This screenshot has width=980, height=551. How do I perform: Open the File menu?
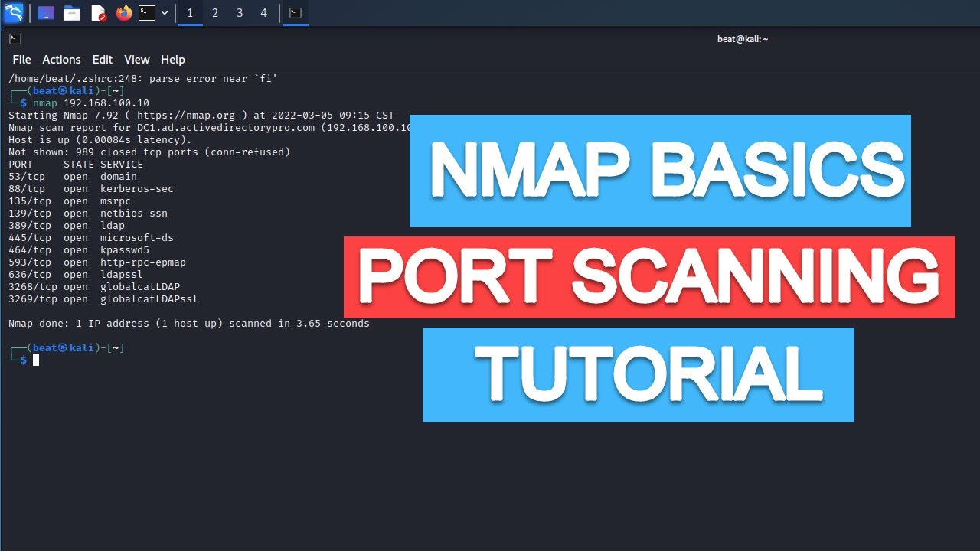pos(21,60)
